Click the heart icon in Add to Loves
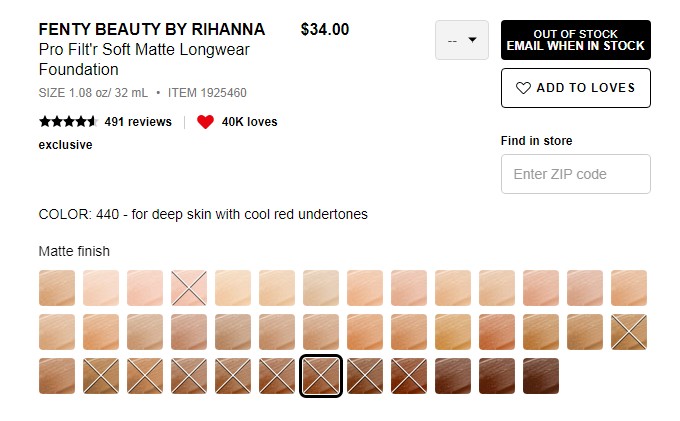The image size is (680, 421). click(523, 88)
